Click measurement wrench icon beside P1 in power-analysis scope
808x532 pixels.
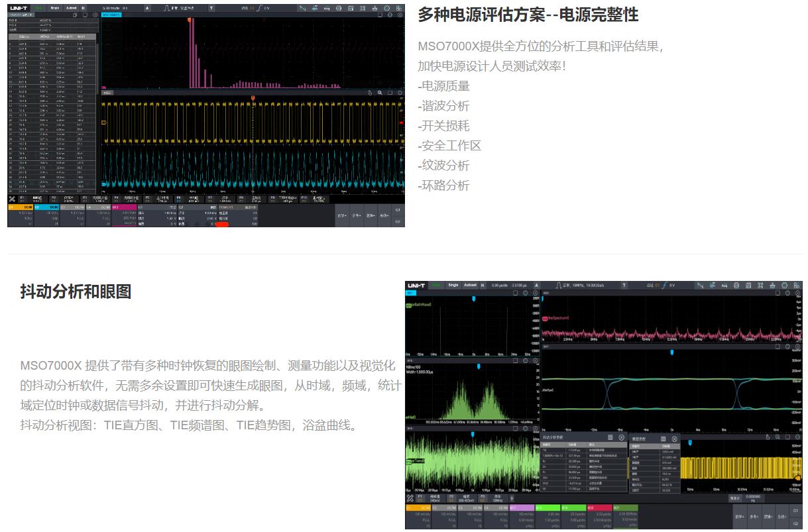click(12, 198)
